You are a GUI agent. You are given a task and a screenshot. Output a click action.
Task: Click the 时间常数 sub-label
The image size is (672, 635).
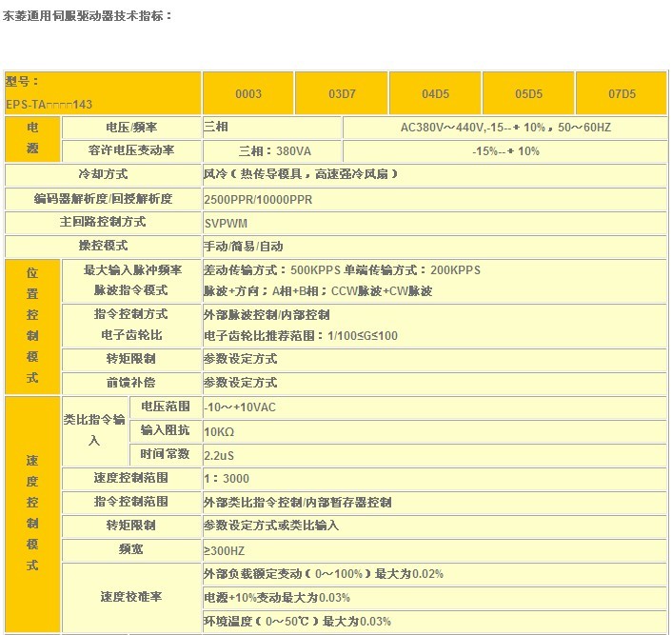tap(165, 454)
